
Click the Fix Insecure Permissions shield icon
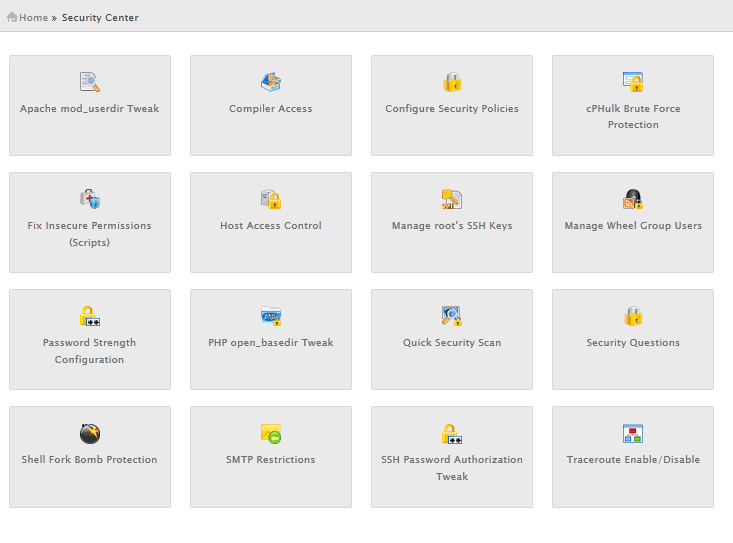[90, 199]
